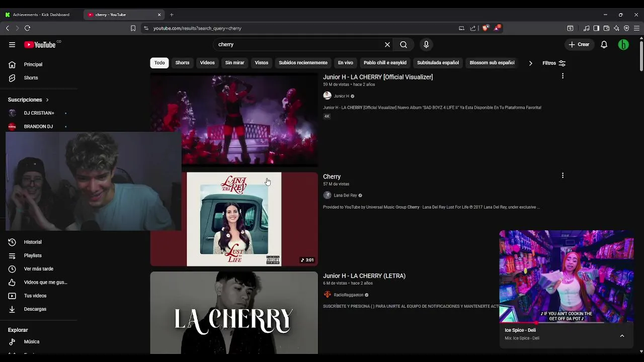Select the Videos filter chip
This screenshot has width=644, height=362.
click(207, 63)
